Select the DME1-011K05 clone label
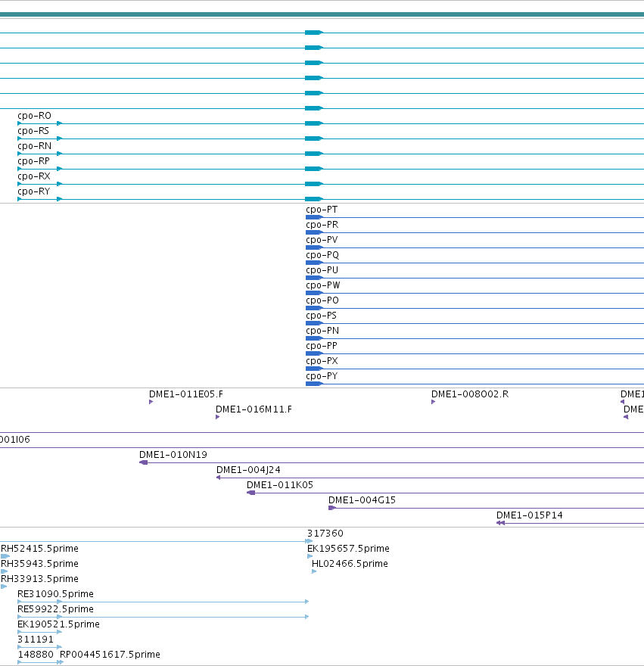This screenshot has width=644, height=666. point(280,485)
